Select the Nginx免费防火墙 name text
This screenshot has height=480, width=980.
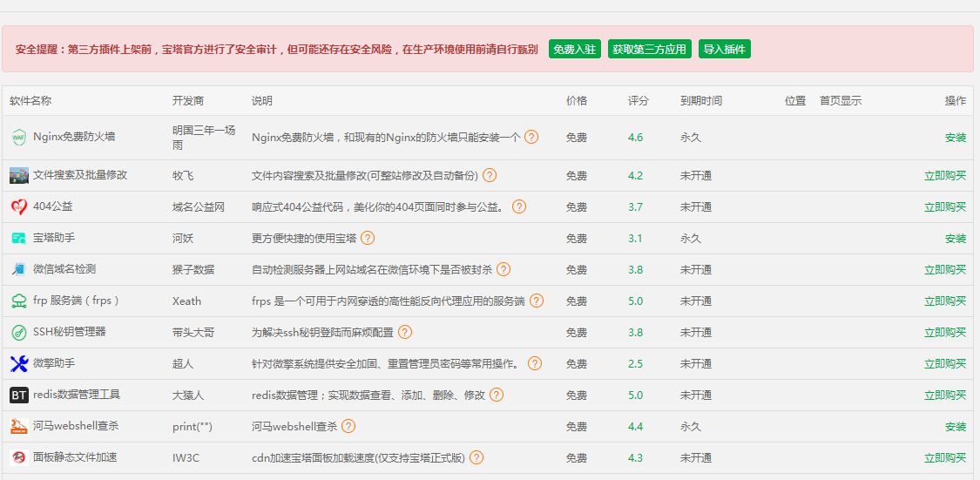[74, 137]
